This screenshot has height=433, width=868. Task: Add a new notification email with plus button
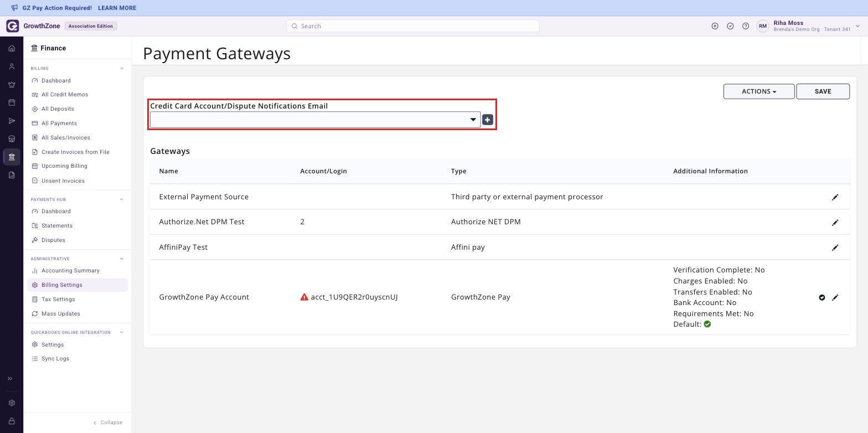point(488,120)
